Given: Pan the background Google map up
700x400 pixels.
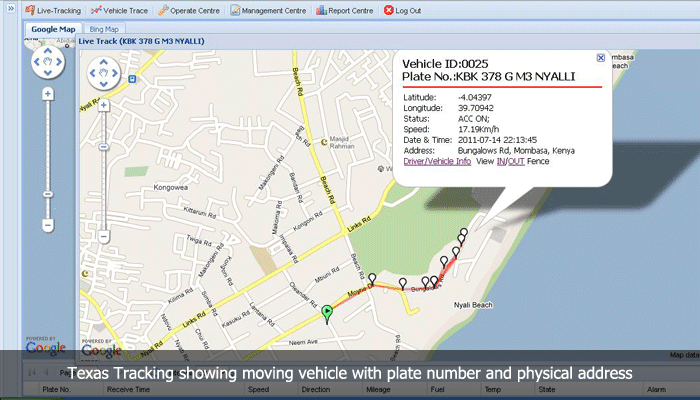Looking at the screenshot, I should pos(48,51).
